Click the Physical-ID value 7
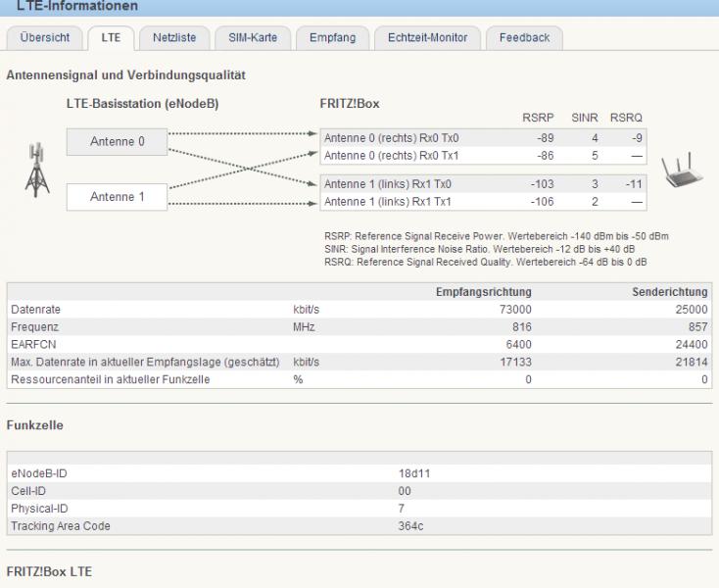 (402, 509)
